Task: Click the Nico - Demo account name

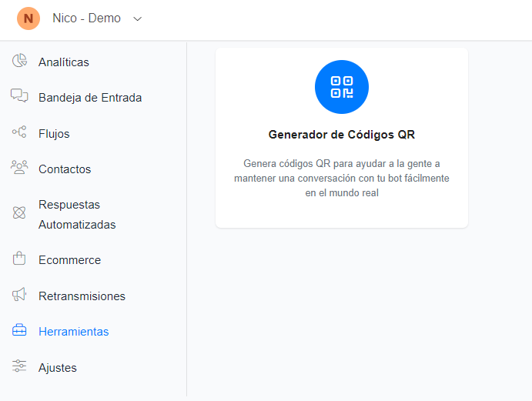Action: [x=86, y=18]
